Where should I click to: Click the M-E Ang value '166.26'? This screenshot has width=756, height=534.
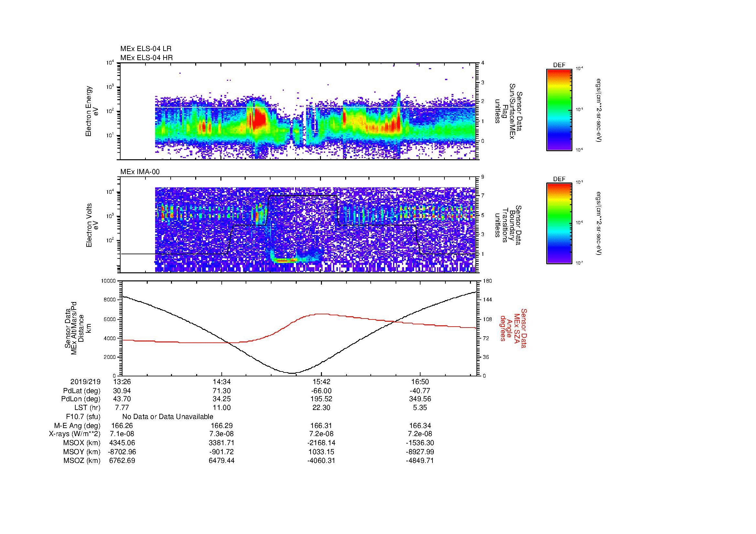point(122,426)
